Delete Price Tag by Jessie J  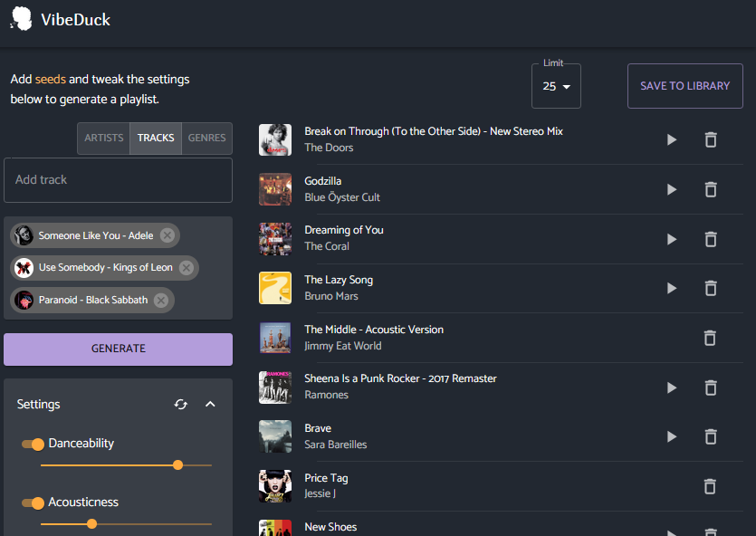tap(711, 486)
